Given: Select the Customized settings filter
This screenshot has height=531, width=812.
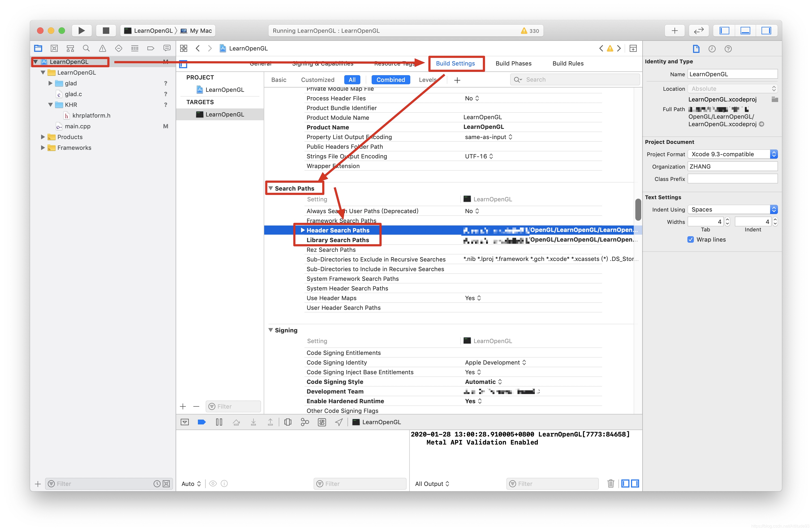Looking at the screenshot, I should point(318,79).
